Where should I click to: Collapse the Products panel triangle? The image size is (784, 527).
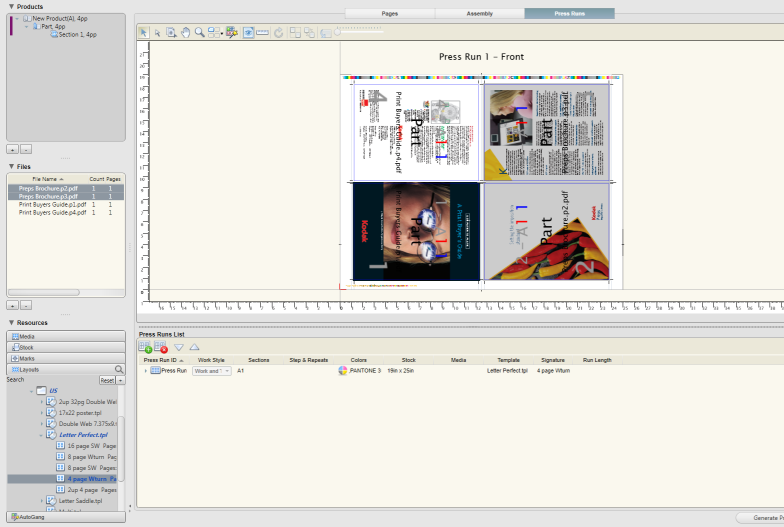tap(12, 6)
